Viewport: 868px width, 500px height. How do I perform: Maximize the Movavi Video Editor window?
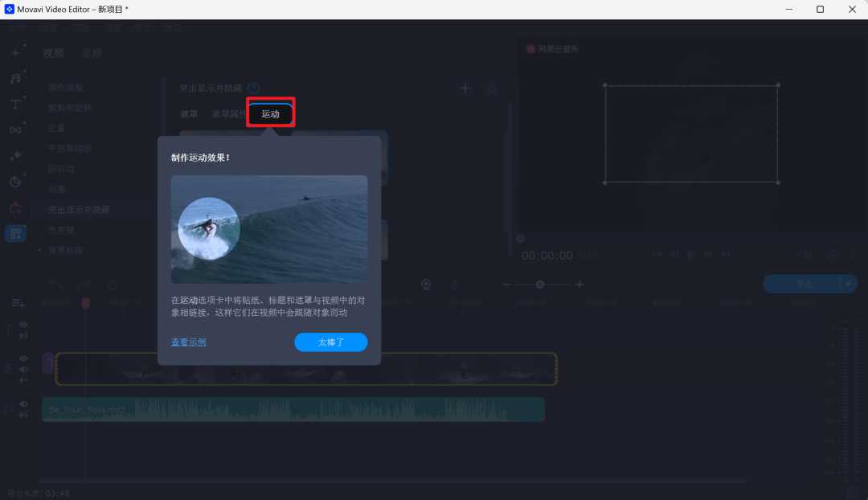[x=820, y=10]
